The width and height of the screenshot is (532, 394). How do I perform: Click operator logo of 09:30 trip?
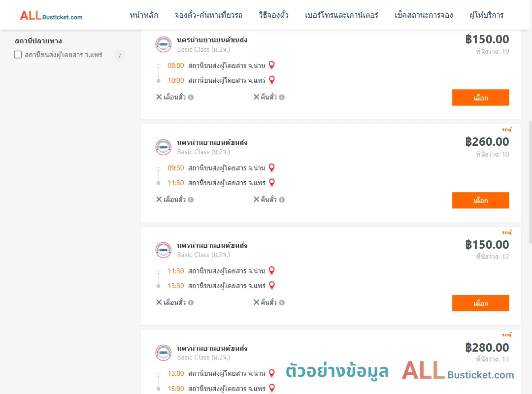coord(164,147)
